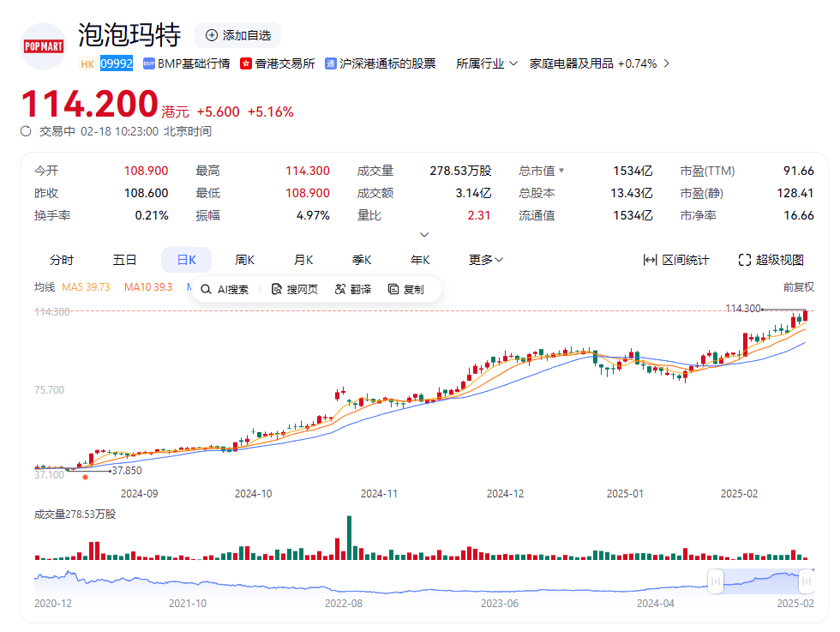Viewport: 840px width, 632px height.
Task: Click the 昨收 value 108.600
Action: pyautogui.click(x=147, y=193)
